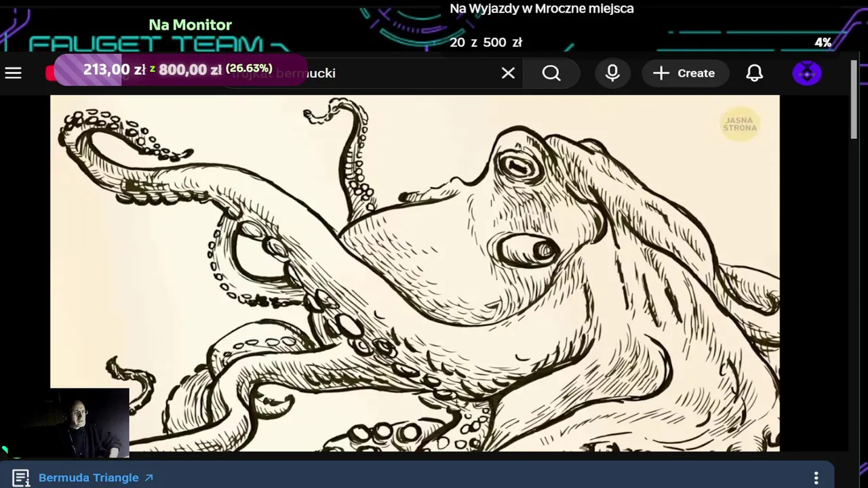Open the notifications bell
The image size is (868, 488).
tap(754, 73)
